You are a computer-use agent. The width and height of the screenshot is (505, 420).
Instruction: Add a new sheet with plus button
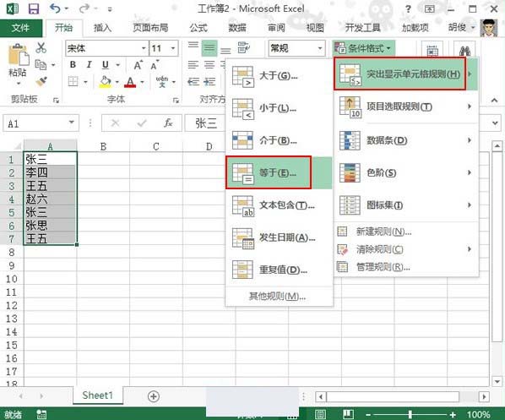154,396
